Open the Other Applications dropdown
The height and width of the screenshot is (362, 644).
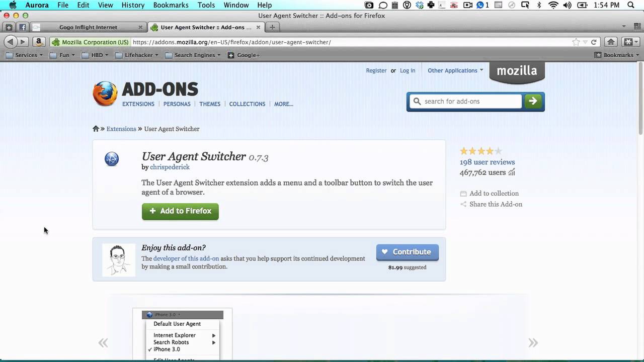pos(455,70)
